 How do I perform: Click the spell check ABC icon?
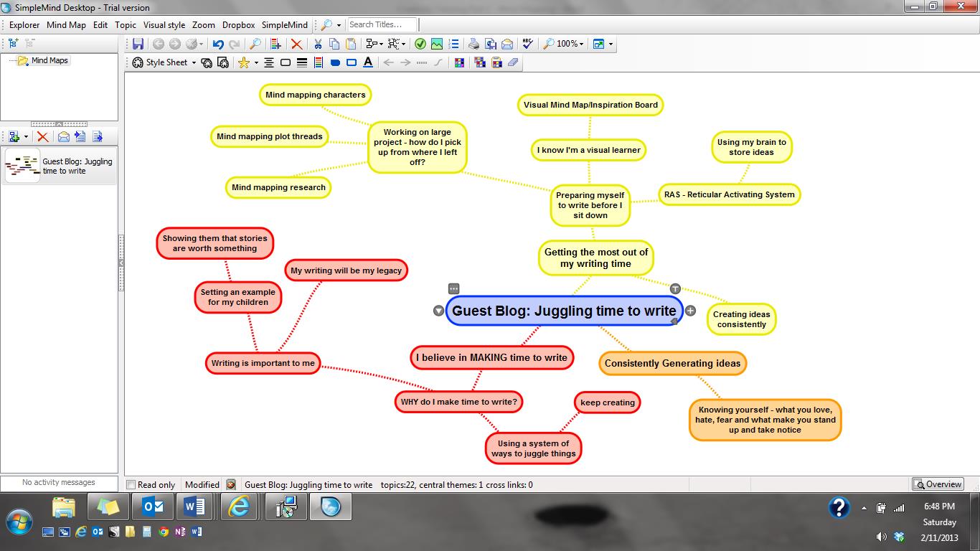[527, 44]
